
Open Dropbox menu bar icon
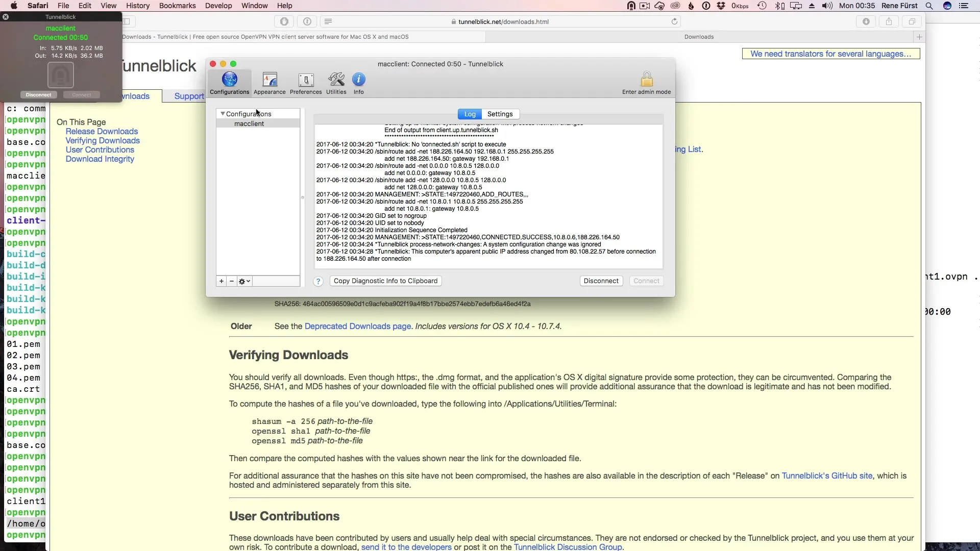(x=721, y=6)
